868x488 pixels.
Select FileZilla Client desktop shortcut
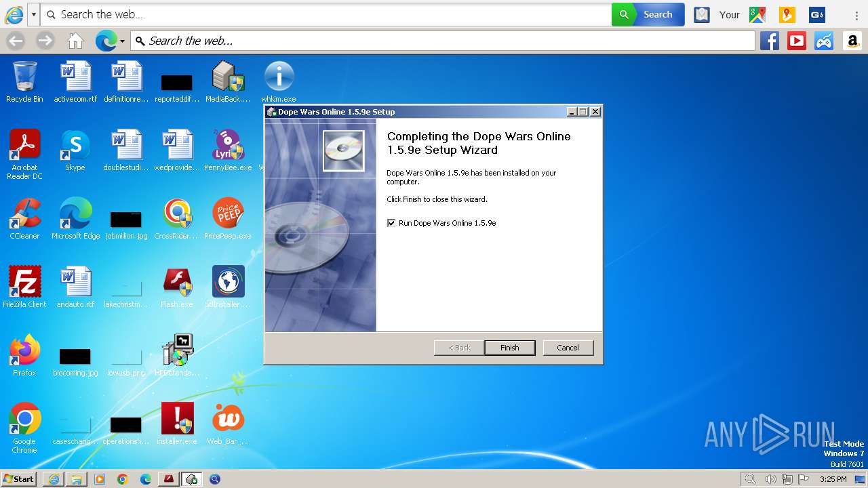[24, 287]
